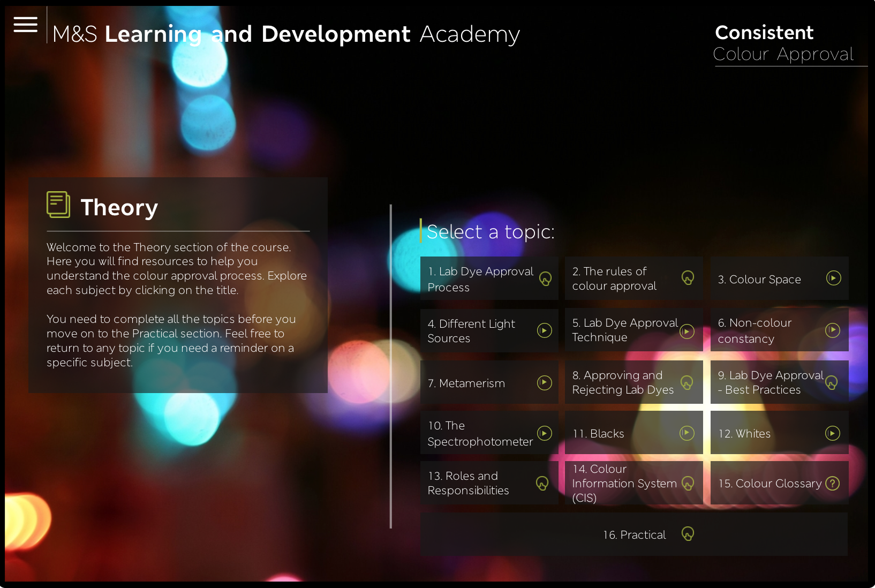
Task: Click play icon for Colour Space
Action: (833, 278)
